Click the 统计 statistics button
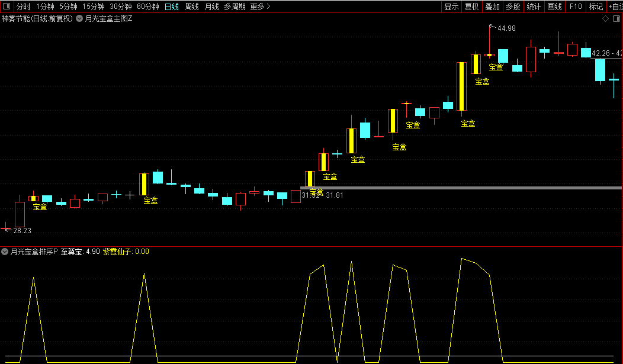The height and width of the screenshot is (364, 623). pos(534,7)
